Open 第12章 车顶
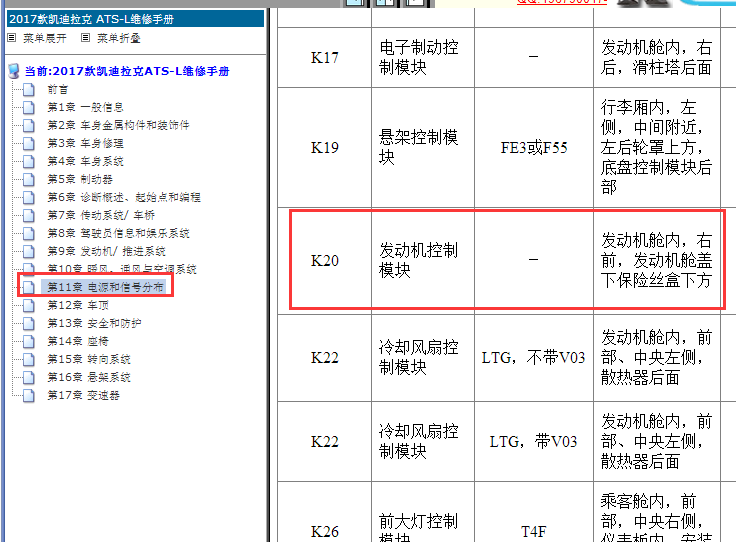The image size is (736, 542). click(x=78, y=305)
